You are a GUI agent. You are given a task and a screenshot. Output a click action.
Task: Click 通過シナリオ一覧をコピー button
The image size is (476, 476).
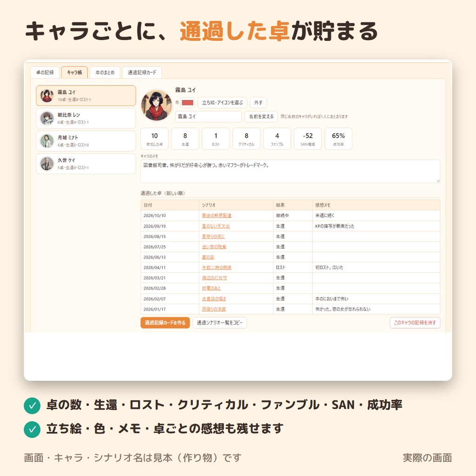(220, 323)
